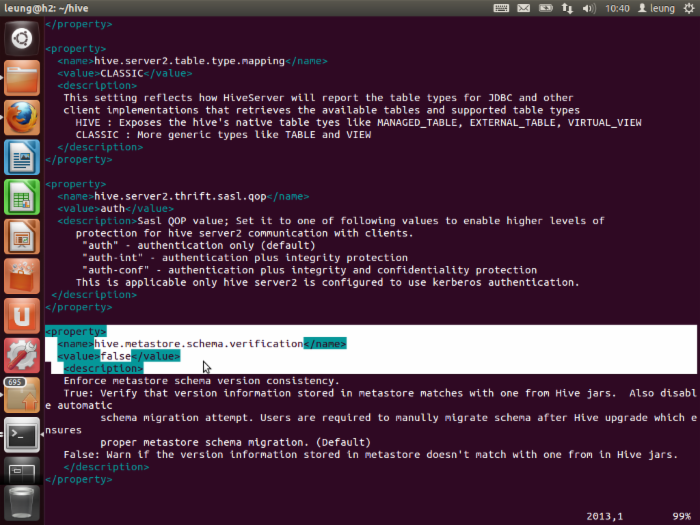Click the "auth-int" option line
The image size is (700, 525).
pyautogui.click(x=245, y=258)
